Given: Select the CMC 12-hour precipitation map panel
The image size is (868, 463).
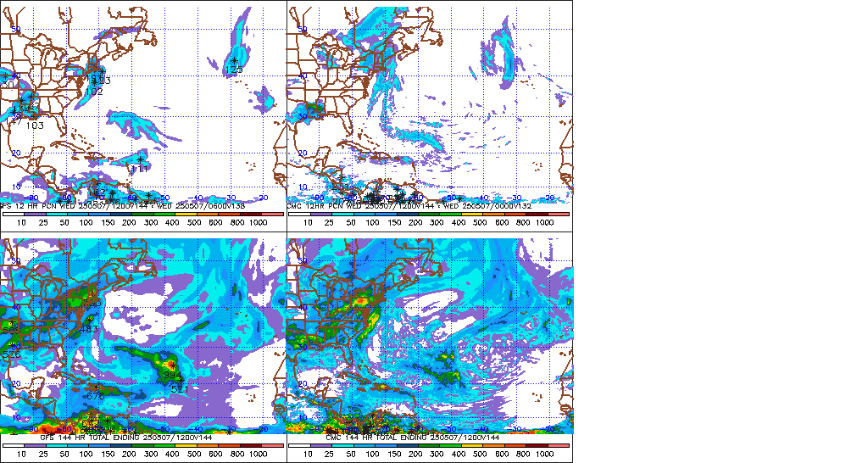Looking at the screenshot, I should pos(430,104).
